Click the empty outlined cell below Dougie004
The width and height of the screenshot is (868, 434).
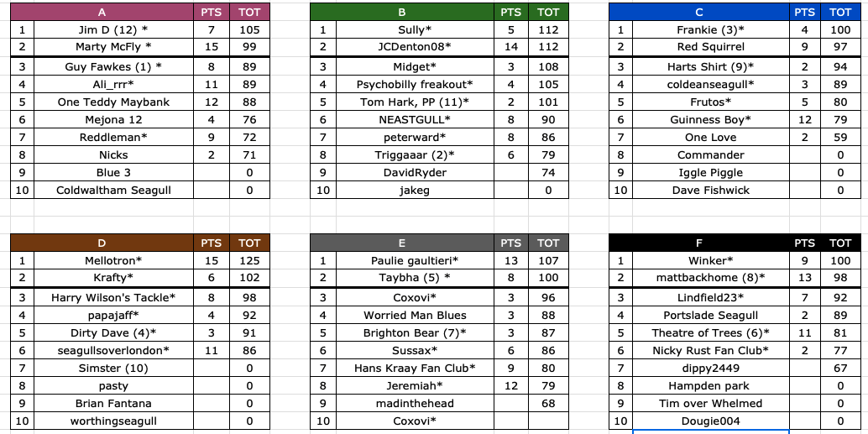pyautogui.click(x=711, y=431)
